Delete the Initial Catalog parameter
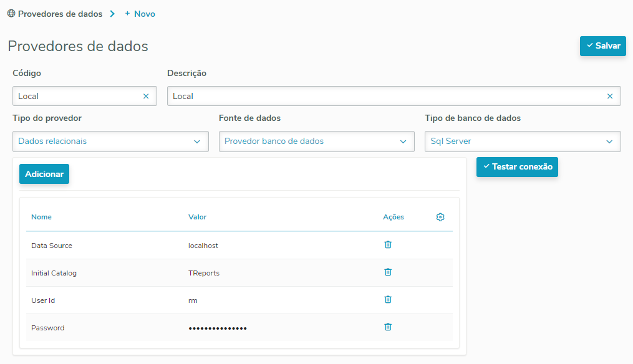This screenshot has width=633, height=364. point(388,272)
